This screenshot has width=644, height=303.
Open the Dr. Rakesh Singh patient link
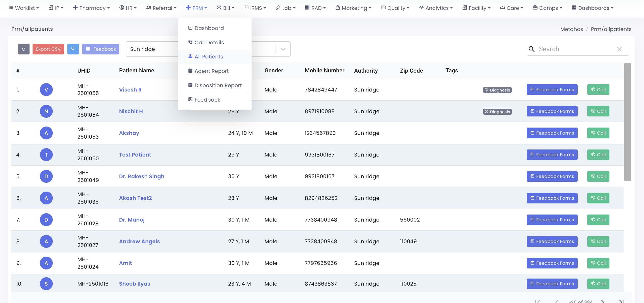142,176
